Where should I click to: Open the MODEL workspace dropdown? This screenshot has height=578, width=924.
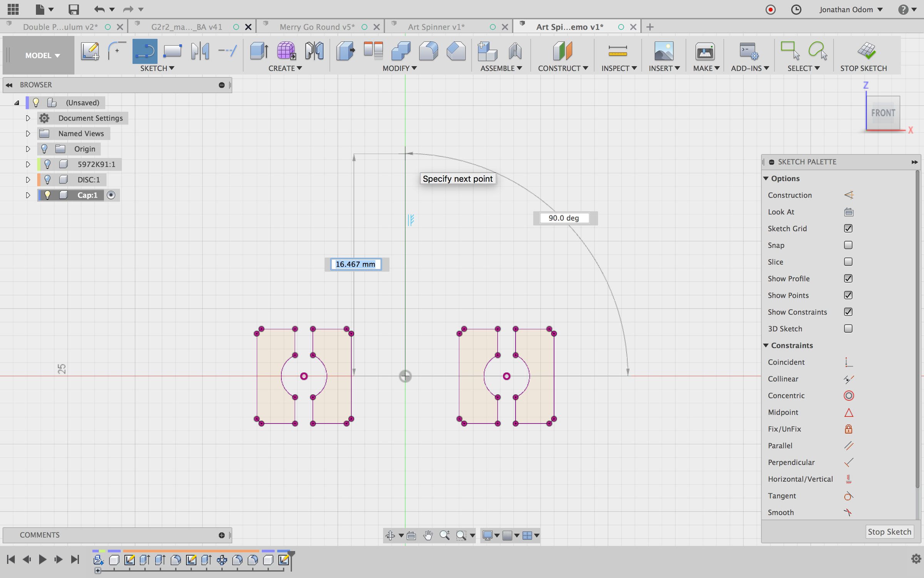tap(42, 55)
